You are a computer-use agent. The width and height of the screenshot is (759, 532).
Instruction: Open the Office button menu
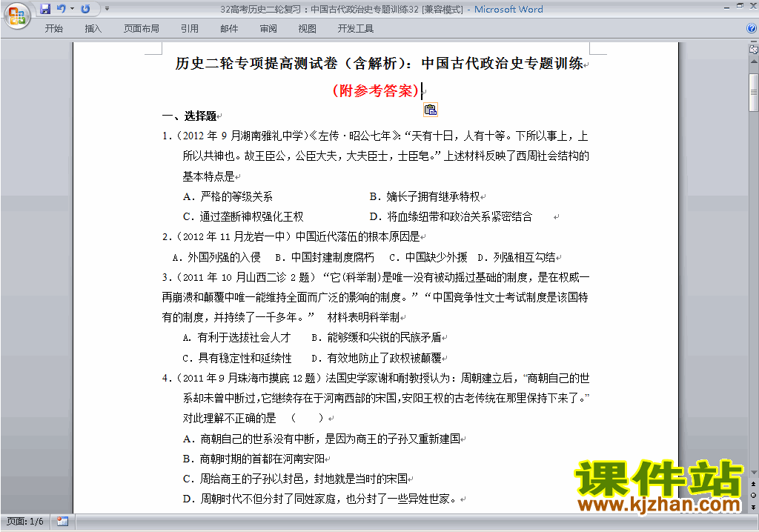16,16
